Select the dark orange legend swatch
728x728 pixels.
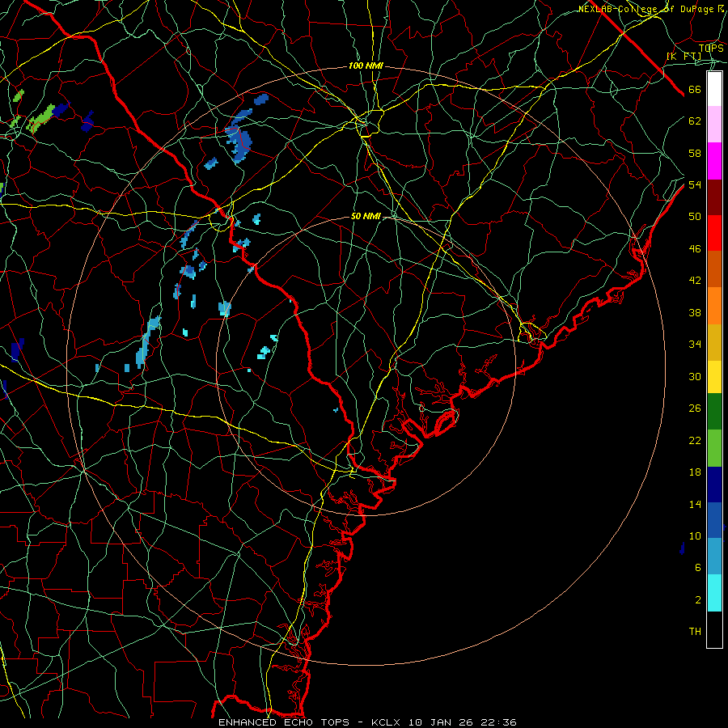click(x=714, y=269)
